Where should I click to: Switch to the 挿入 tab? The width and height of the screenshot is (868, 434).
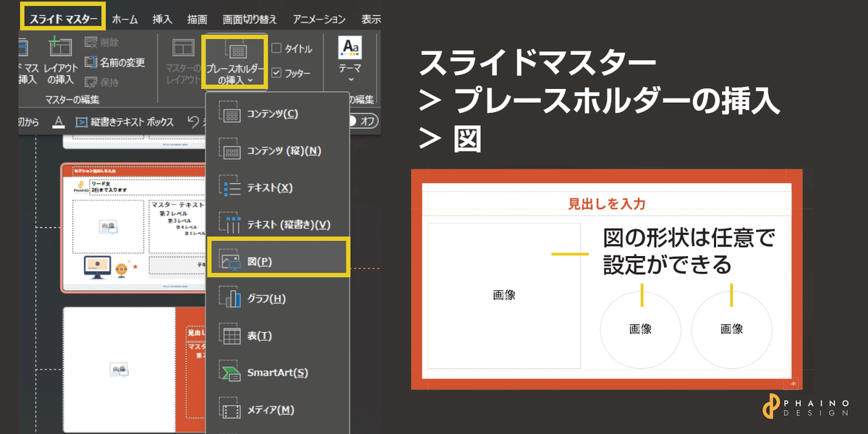[x=164, y=20]
